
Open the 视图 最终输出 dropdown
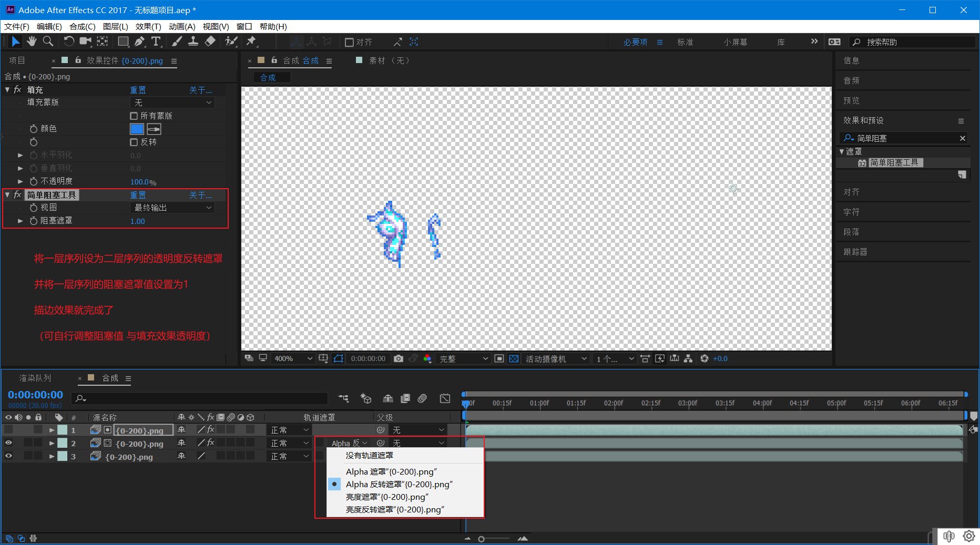[172, 208]
